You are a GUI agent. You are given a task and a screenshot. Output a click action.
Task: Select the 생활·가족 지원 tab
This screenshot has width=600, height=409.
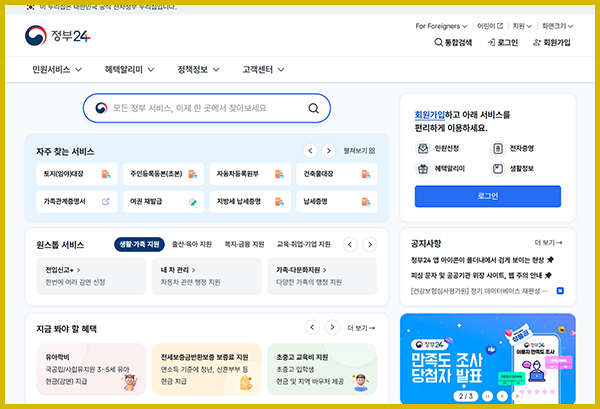139,244
